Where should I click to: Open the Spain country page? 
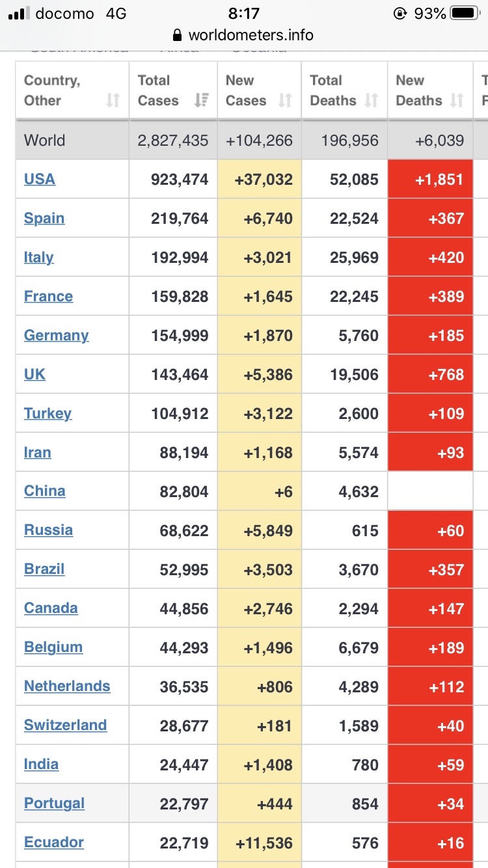44,218
